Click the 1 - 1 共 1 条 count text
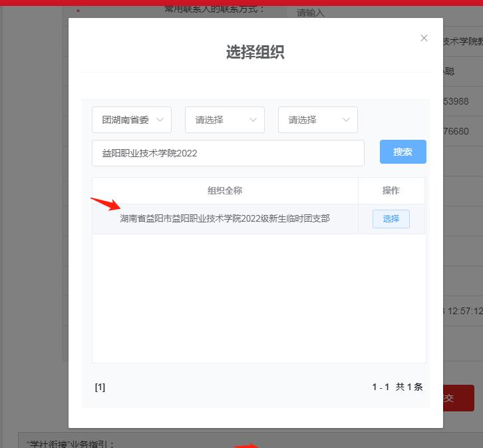483x448 pixels. [397, 387]
